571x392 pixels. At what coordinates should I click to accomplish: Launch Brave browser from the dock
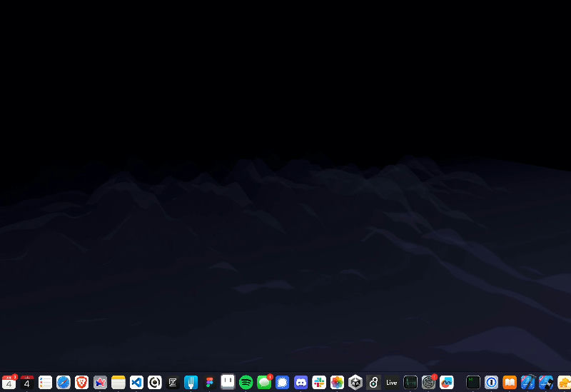point(82,383)
